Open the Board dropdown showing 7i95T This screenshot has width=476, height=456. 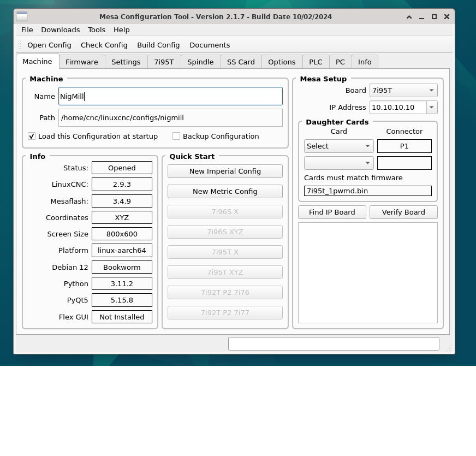click(403, 91)
